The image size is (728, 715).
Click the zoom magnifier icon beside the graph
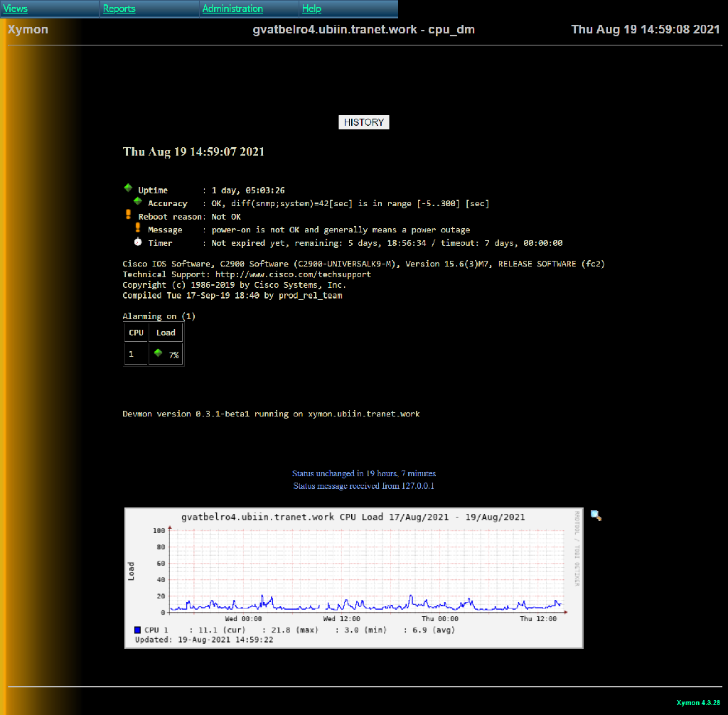596,516
